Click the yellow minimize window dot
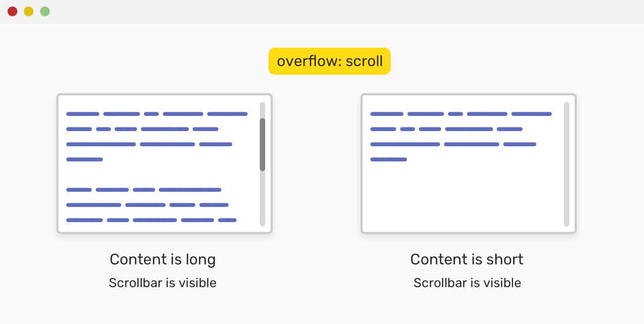This screenshot has width=644, height=324. (29, 11)
